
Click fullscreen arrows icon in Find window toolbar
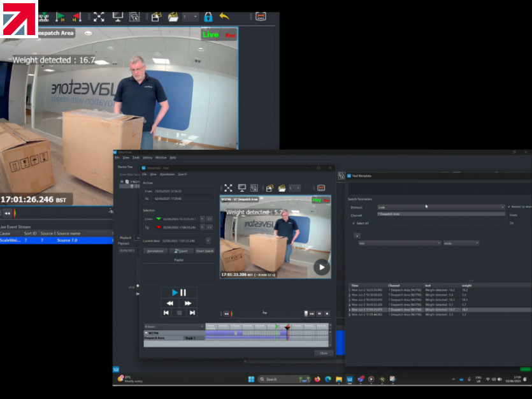tap(228, 188)
